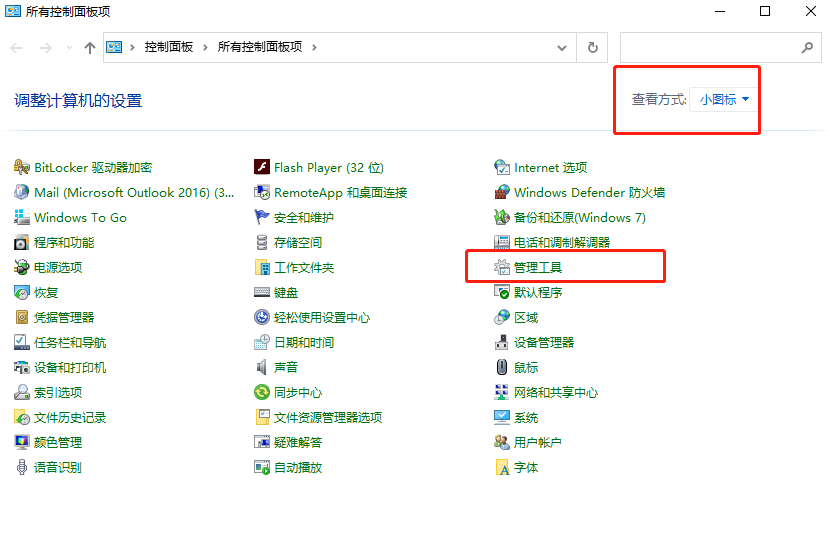Screen dimensions: 828x544
Task: Click the 电源选项 icon
Action: click(x=22, y=268)
